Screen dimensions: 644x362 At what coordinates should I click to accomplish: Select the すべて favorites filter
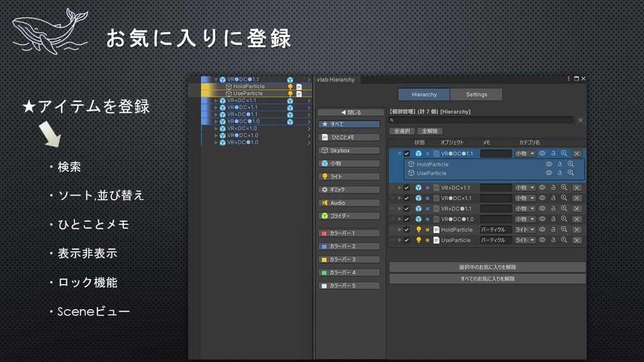349,124
